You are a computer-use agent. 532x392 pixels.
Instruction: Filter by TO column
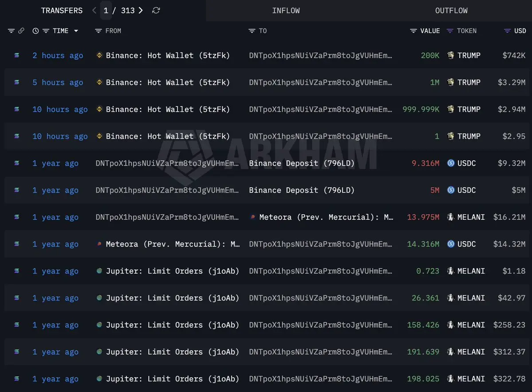(252, 31)
